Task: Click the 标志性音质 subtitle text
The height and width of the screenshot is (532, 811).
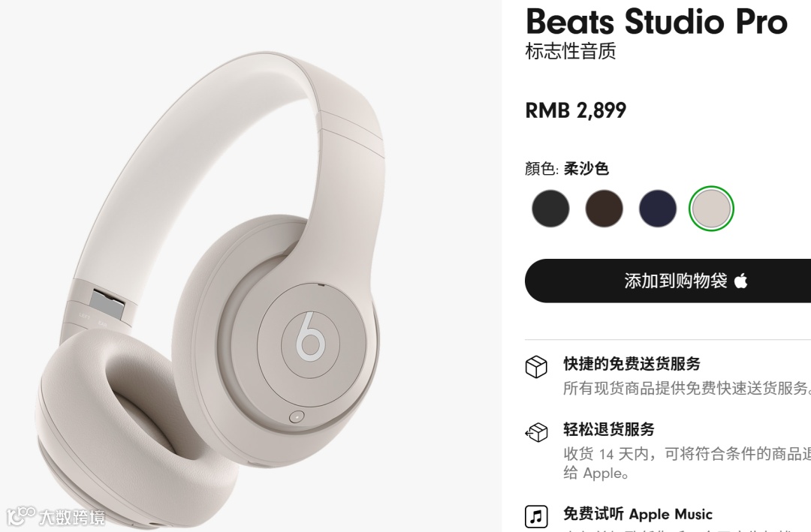Action: tap(571, 51)
